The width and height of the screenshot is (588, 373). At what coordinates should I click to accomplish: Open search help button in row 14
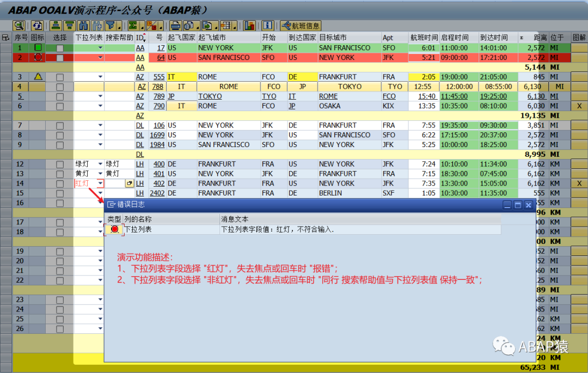[x=130, y=184]
